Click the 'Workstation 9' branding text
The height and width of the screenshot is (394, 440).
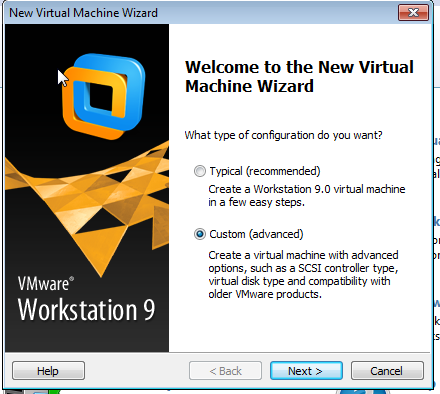pyautogui.click(x=86, y=310)
